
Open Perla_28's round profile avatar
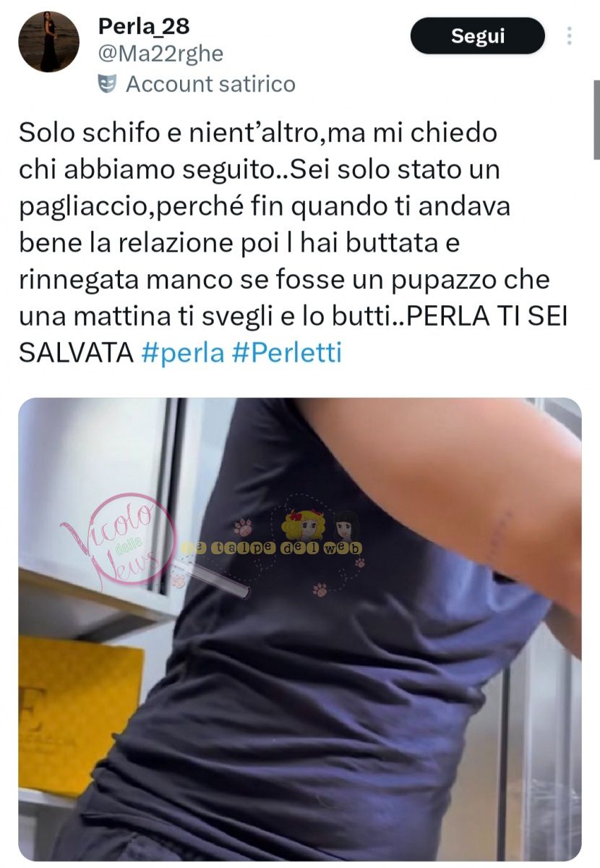48,41
